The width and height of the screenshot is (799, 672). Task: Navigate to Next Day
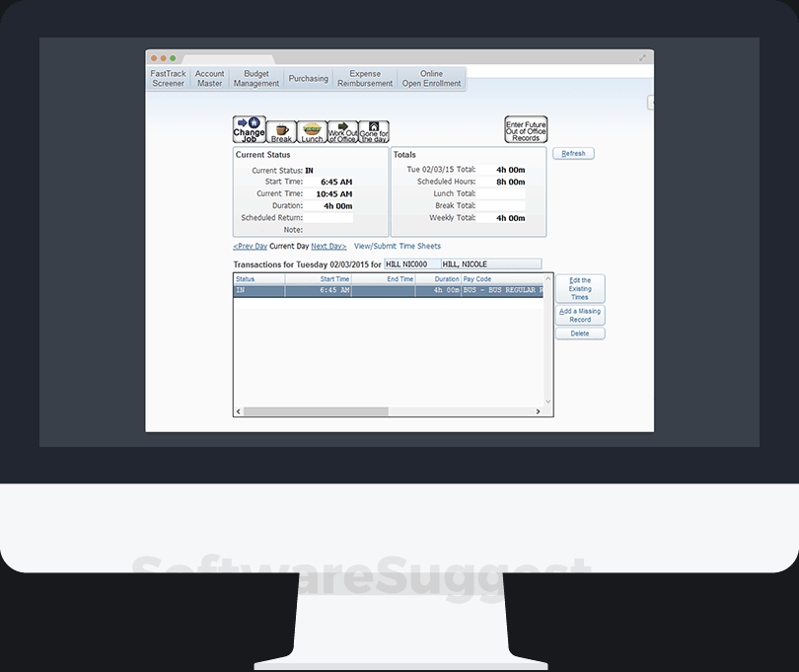(327, 246)
